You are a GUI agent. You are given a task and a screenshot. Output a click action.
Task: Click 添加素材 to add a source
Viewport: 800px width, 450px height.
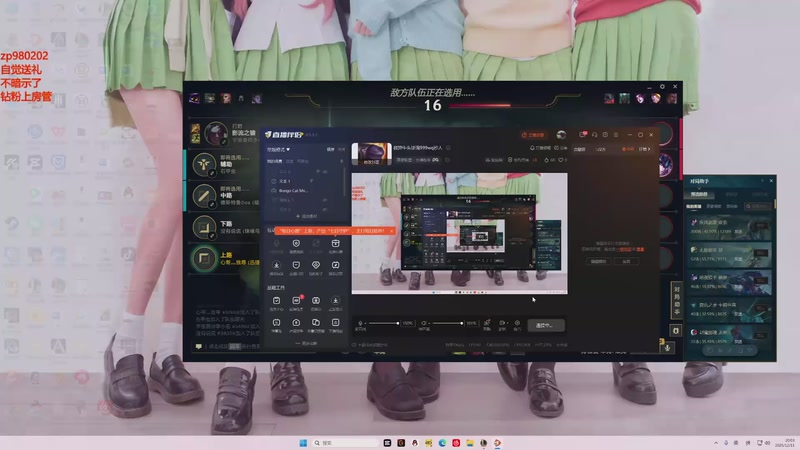pyautogui.click(x=306, y=216)
